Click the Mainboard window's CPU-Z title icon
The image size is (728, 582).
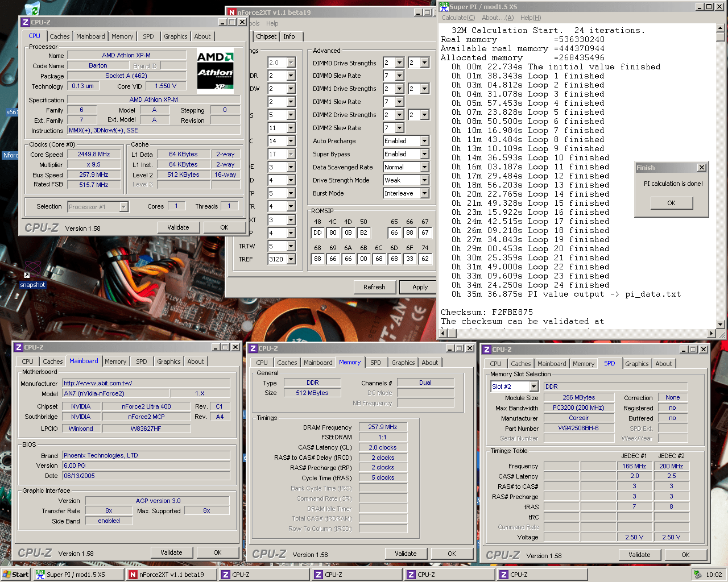tap(19, 347)
